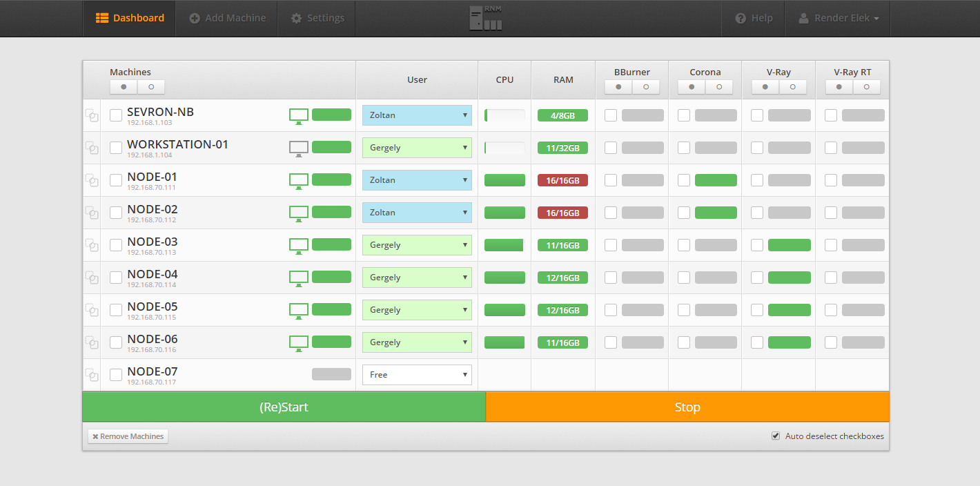Click the IP address 192.168.70.117
The image size is (980, 486).
click(151, 382)
